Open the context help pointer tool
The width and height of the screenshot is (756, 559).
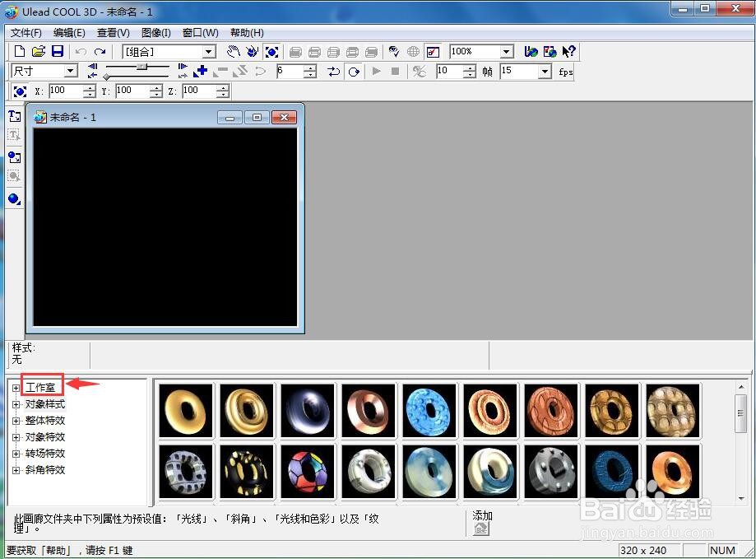pyautogui.click(x=569, y=52)
